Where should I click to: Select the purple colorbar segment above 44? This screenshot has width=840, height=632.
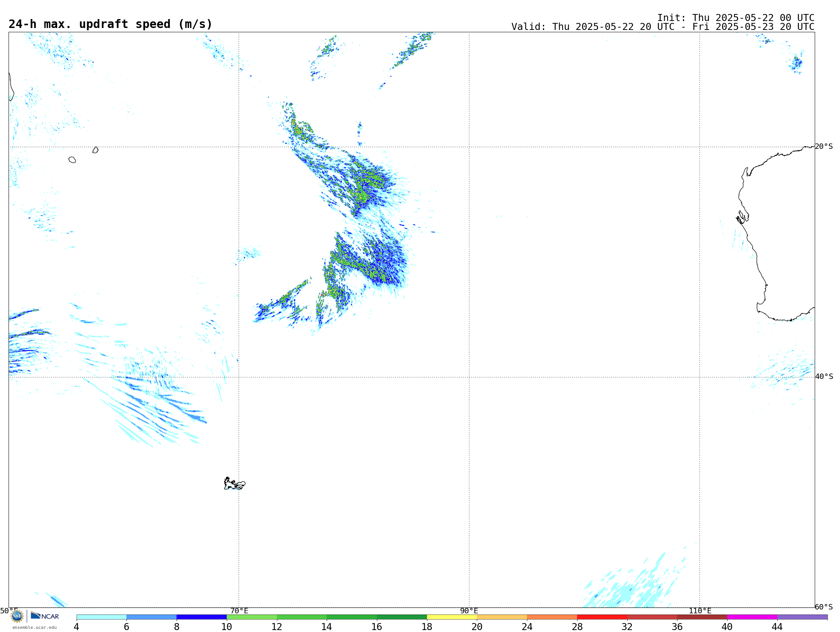pos(802,617)
